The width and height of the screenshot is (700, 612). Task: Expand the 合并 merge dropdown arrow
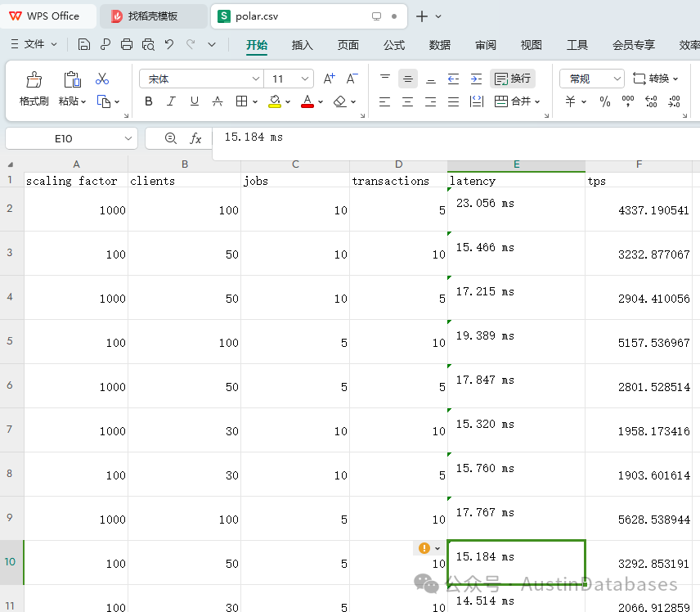(x=537, y=101)
